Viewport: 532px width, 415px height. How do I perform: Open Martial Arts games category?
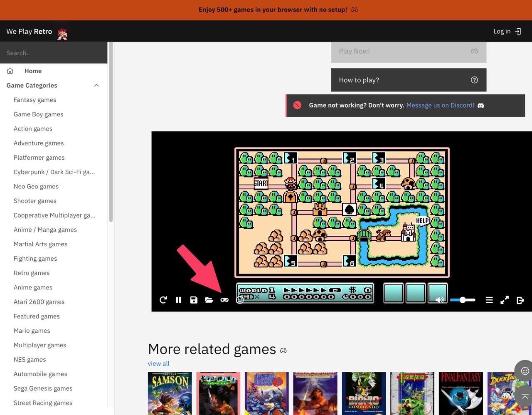(x=40, y=244)
